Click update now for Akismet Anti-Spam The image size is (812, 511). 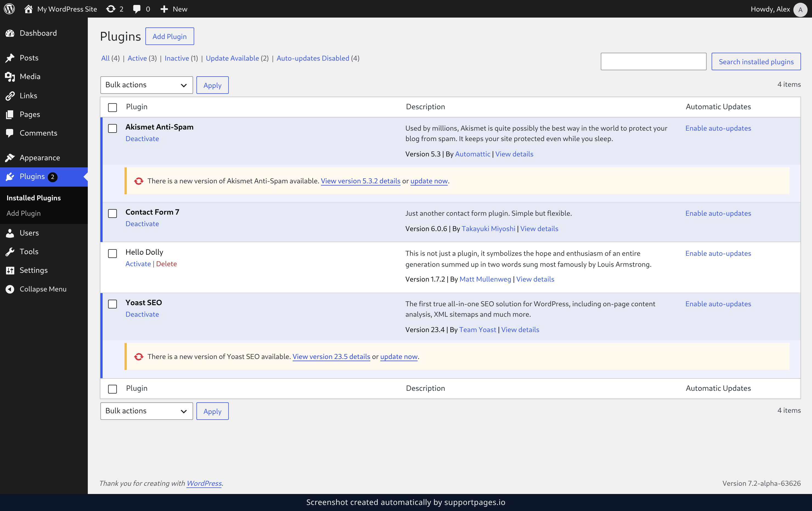click(429, 181)
